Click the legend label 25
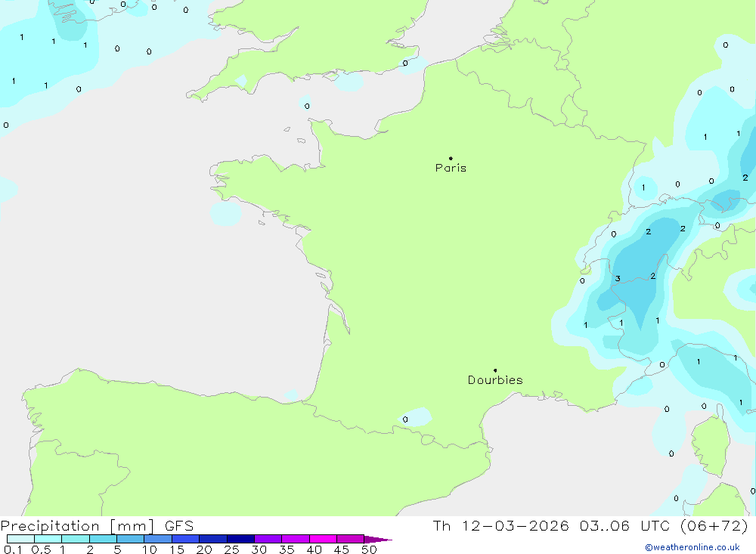This screenshot has height=554, width=756. [x=231, y=549]
